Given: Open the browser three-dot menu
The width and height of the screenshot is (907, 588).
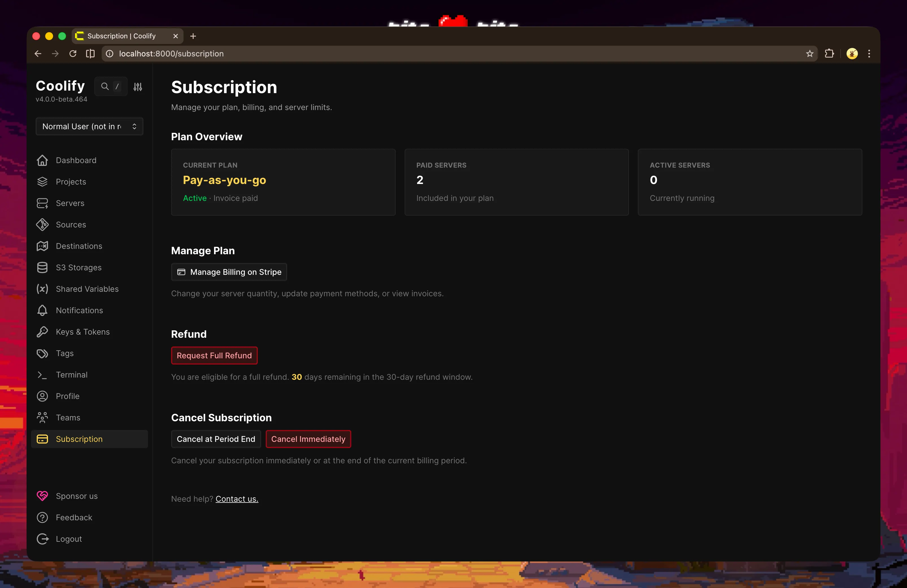Looking at the screenshot, I should 869,54.
